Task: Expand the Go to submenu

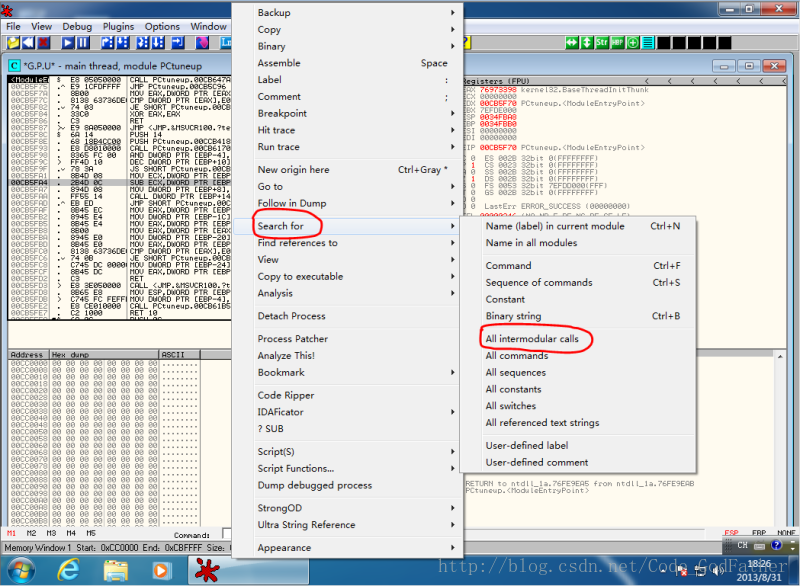Action: (347, 187)
